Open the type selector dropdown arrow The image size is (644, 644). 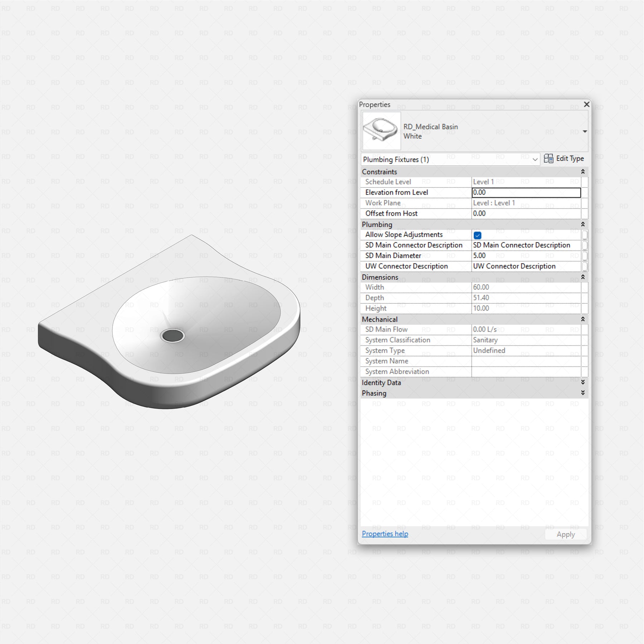click(x=585, y=132)
